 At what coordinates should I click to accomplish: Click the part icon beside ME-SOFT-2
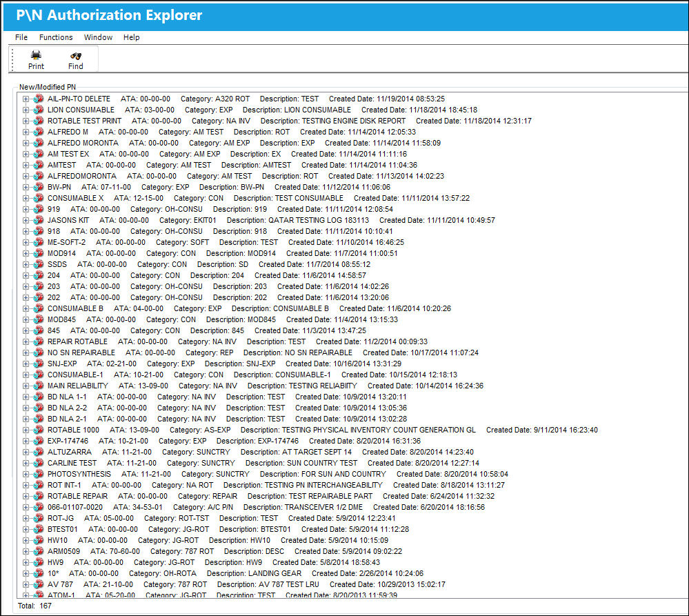pos(39,241)
